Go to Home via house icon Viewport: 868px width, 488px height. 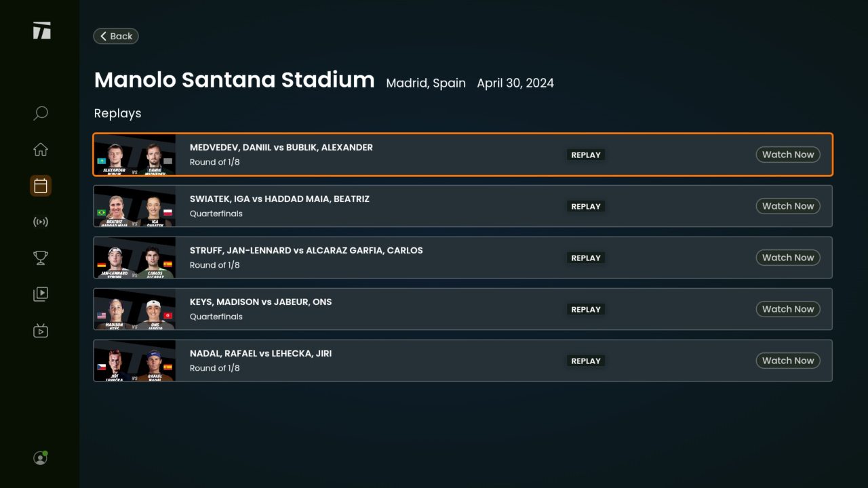41,150
